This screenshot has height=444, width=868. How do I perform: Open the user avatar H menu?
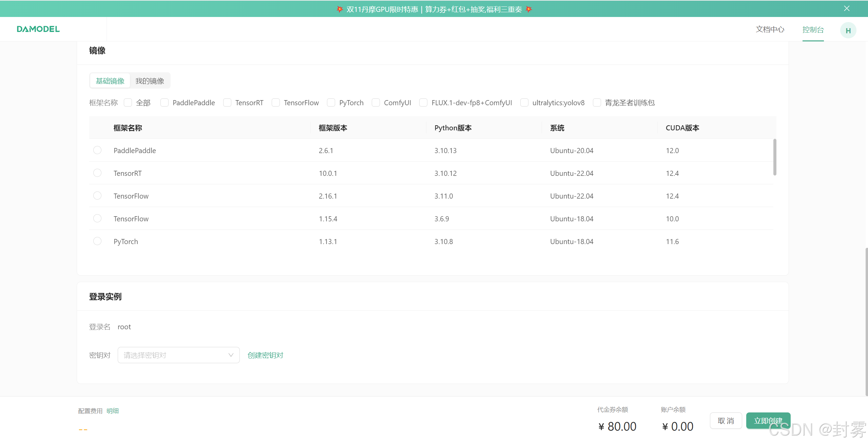tap(848, 31)
